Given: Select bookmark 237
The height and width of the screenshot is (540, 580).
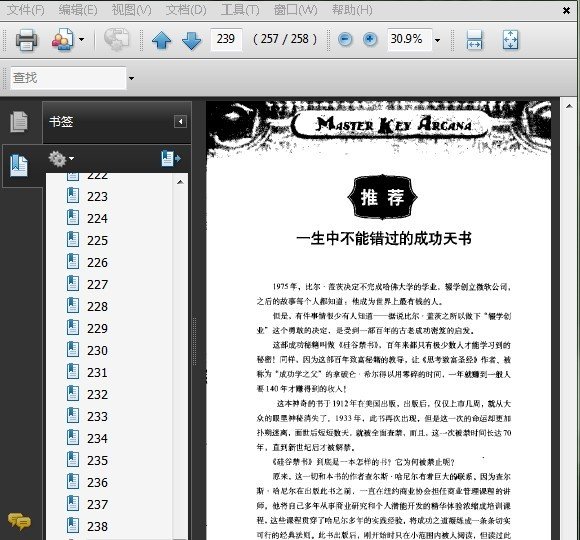Looking at the screenshot, I should [x=98, y=504].
